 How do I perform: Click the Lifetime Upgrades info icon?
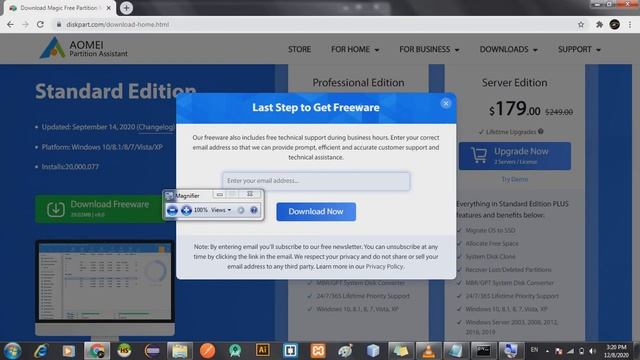[x=540, y=131]
